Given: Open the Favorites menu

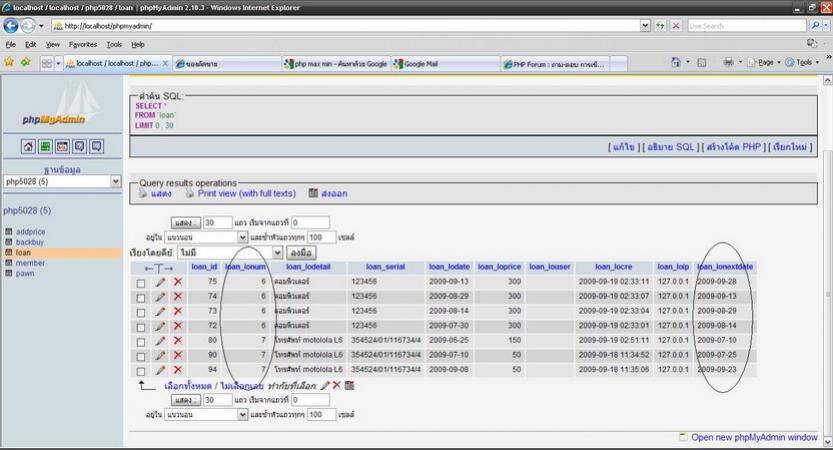Looking at the screenshot, I should pos(83,45).
